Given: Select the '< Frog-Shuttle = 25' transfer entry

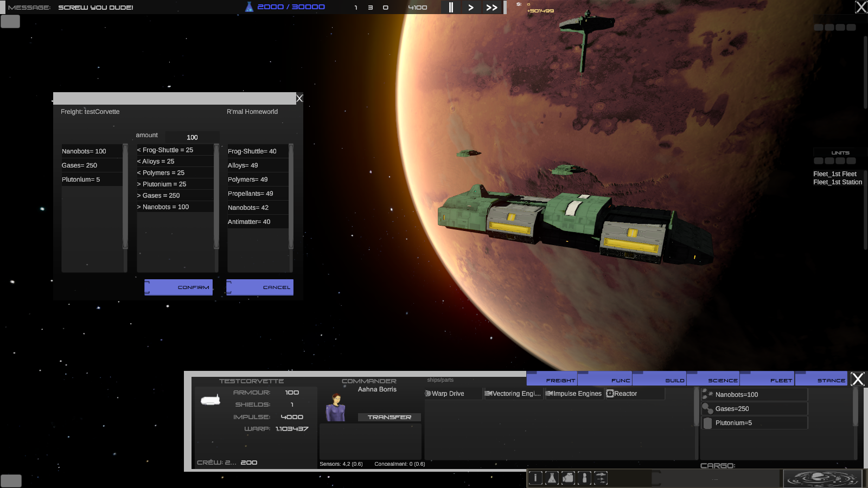Looking at the screenshot, I should pos(175,150).
